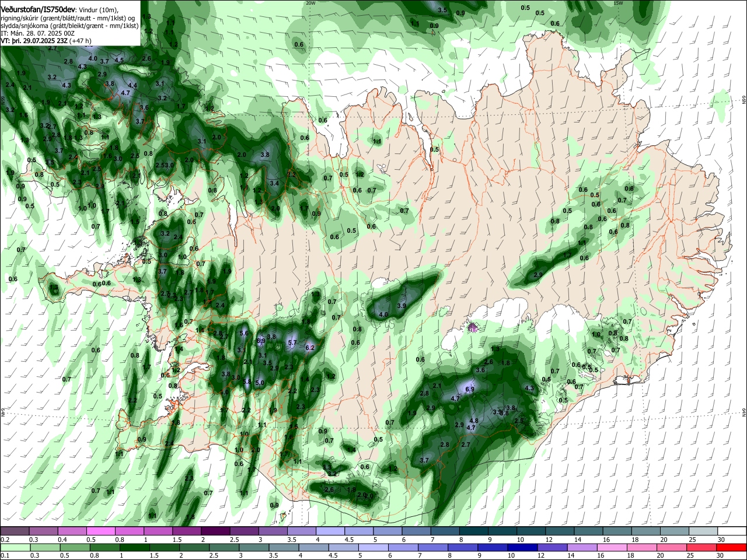Select the pale mint swatch labelled 0.1
Viewport: 747px width, 560px height.
[16, 548]
